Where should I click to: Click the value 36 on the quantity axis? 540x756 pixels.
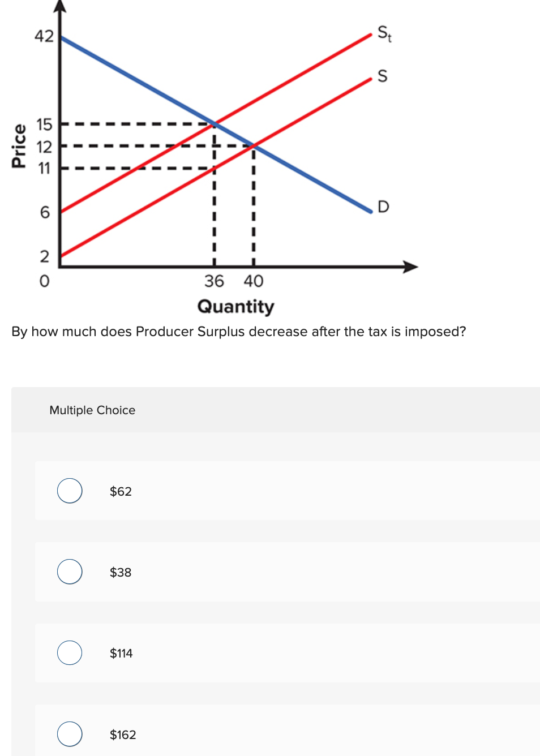213,281
